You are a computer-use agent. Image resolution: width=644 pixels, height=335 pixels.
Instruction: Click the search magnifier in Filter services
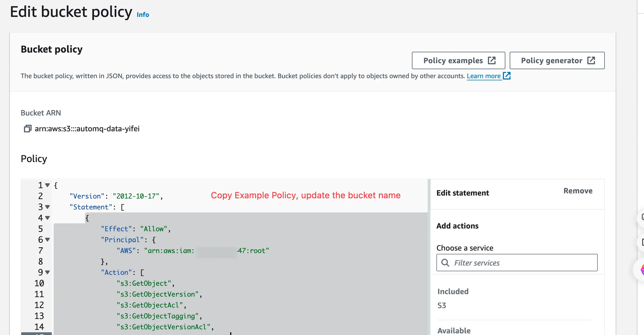point(445,263)
